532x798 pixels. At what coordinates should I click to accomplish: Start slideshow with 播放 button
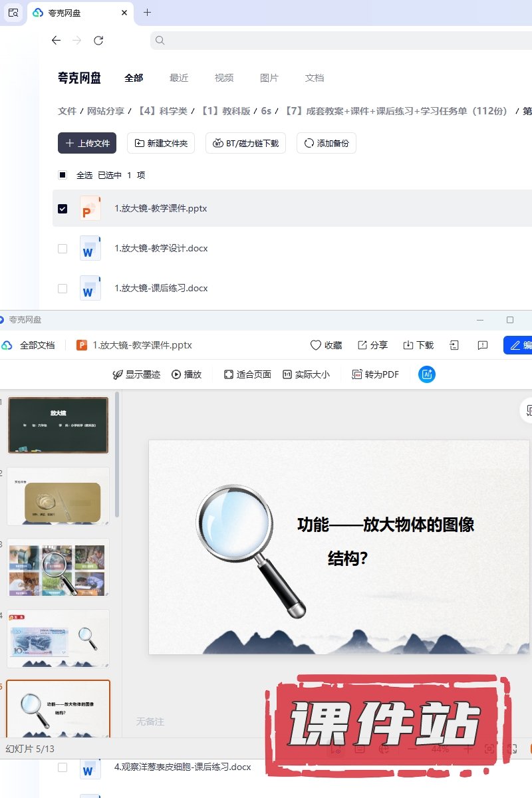[186, 374]
